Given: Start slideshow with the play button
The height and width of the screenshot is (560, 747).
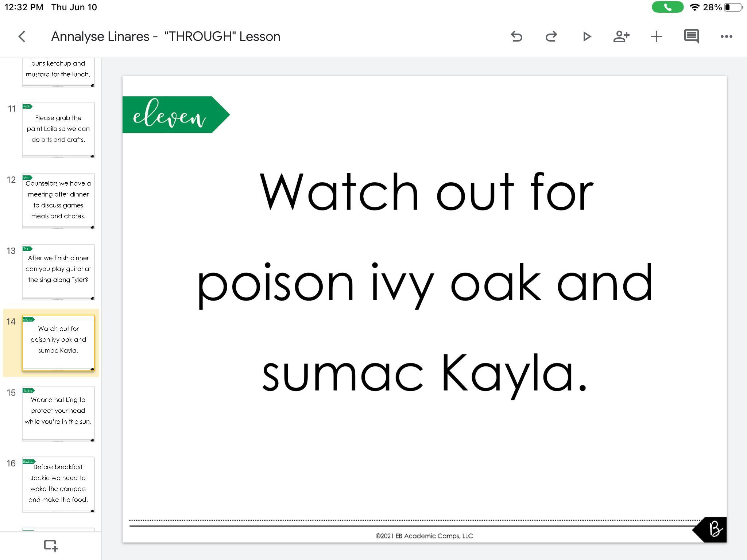Looking at the screenshot, I should pyautogui.click(x=587, y=36).
